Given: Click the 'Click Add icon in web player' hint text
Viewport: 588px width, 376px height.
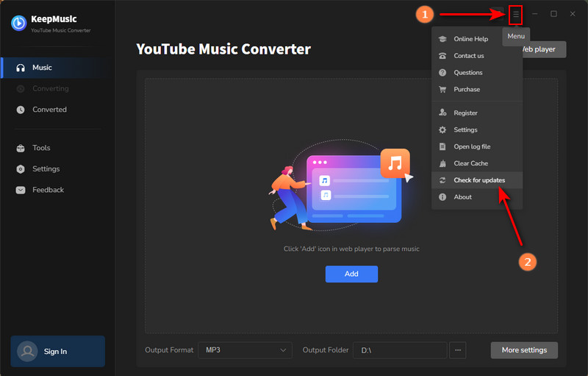Looking at the screenshot, I should 351,249.
